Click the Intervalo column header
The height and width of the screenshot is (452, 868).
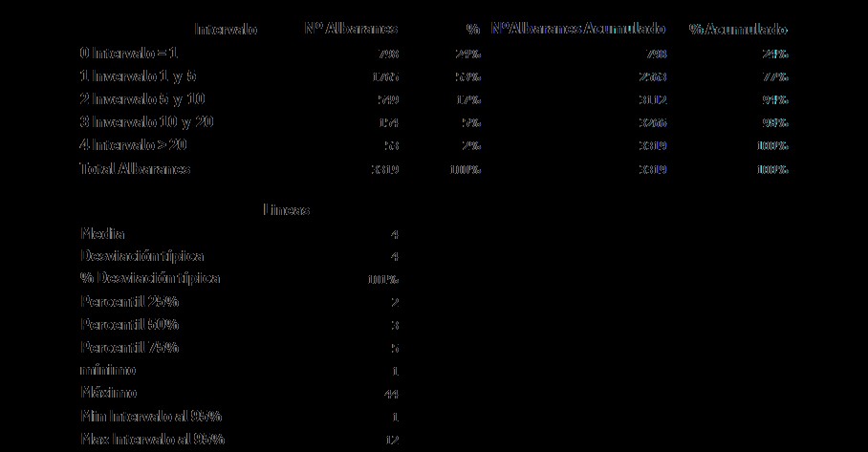226,30
